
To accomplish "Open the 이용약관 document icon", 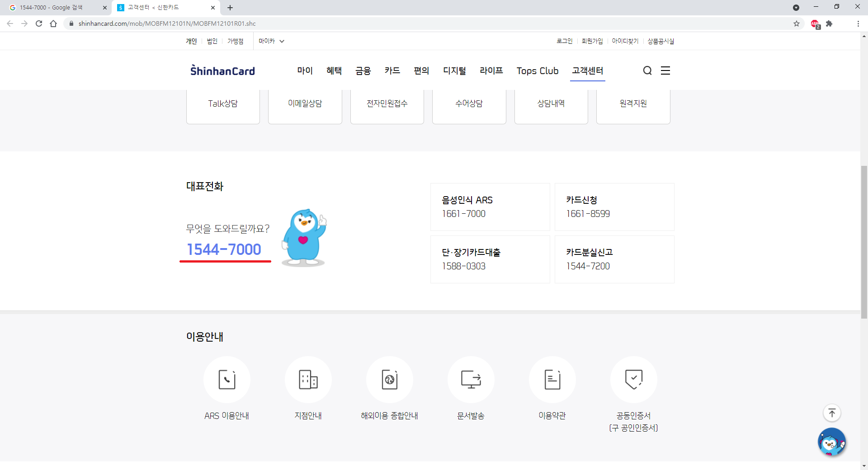I will (x=552, y=380).
